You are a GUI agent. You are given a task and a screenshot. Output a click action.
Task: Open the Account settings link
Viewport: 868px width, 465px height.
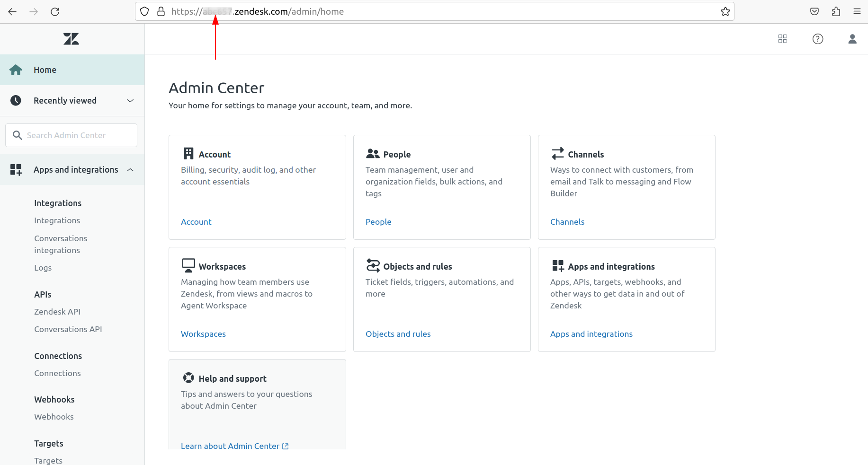[x=196, y=222]
